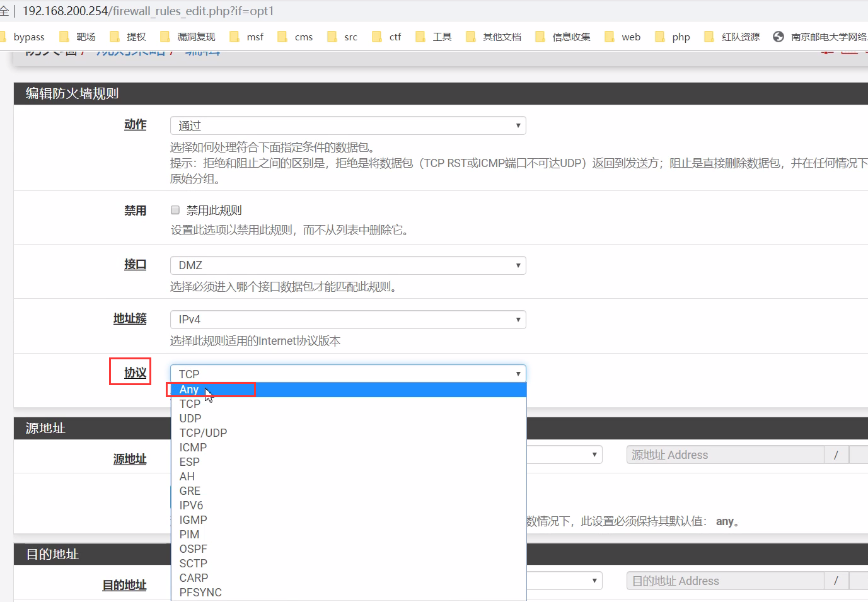Screen dimensions: 868x602
Task: Click the underlined 源地址 label link
Action: click(x=129, y=459)
